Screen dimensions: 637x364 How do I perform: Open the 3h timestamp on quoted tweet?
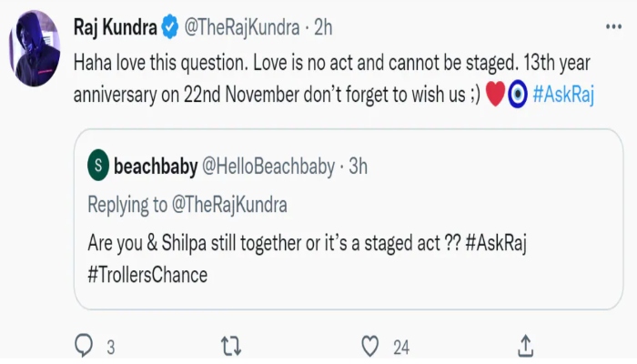point(358,166)
